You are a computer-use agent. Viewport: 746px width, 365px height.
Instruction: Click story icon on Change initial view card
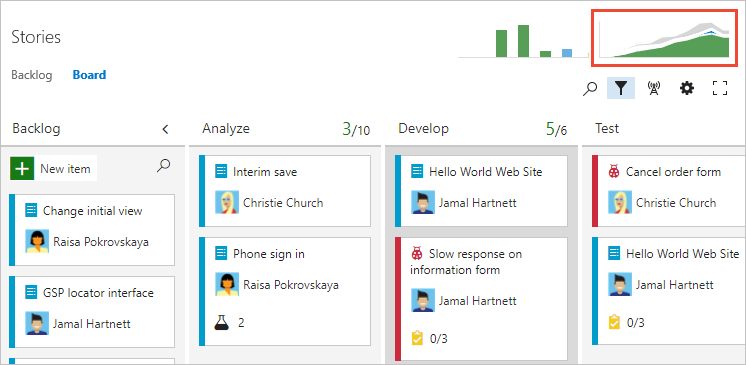[x=31, y=211]
